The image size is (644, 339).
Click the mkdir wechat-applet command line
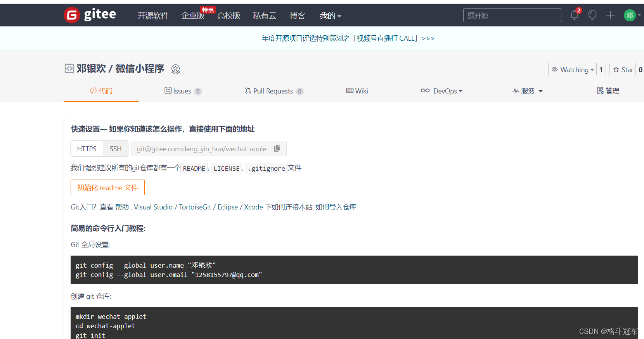(x=111, y=317)
